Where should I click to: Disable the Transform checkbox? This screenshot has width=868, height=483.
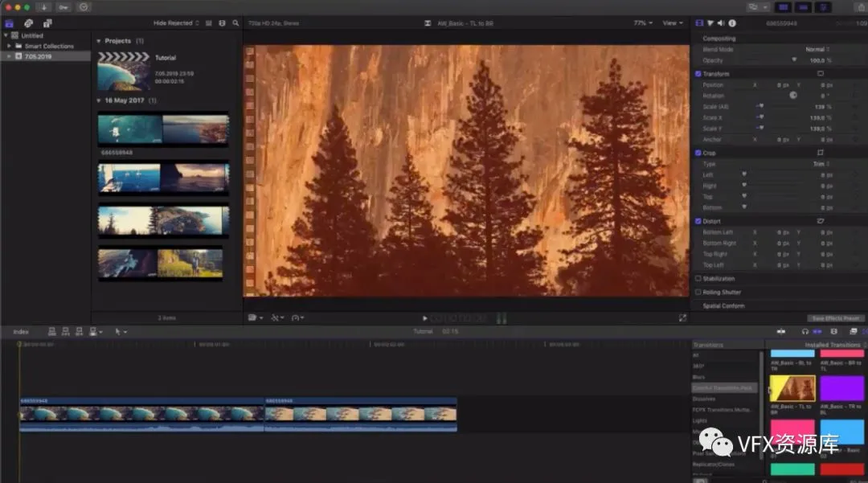pos(698,74)
